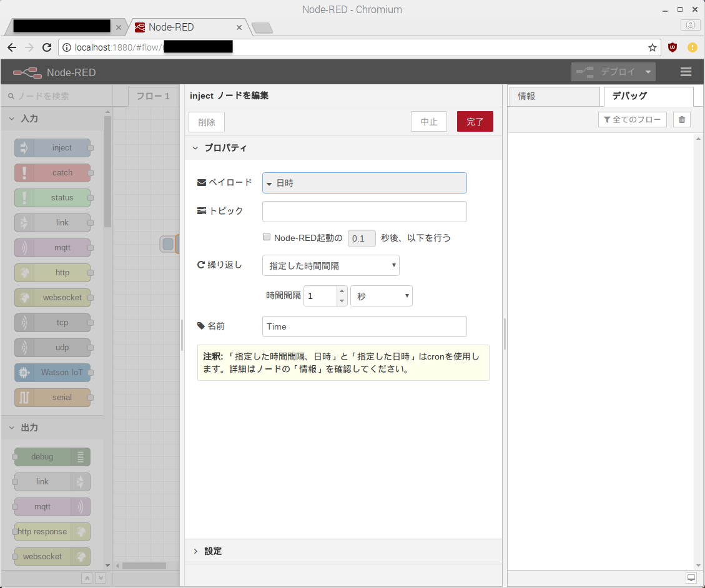Open the payload type dropdown
This screenshot has width=705, height=588.
(269, 184)
